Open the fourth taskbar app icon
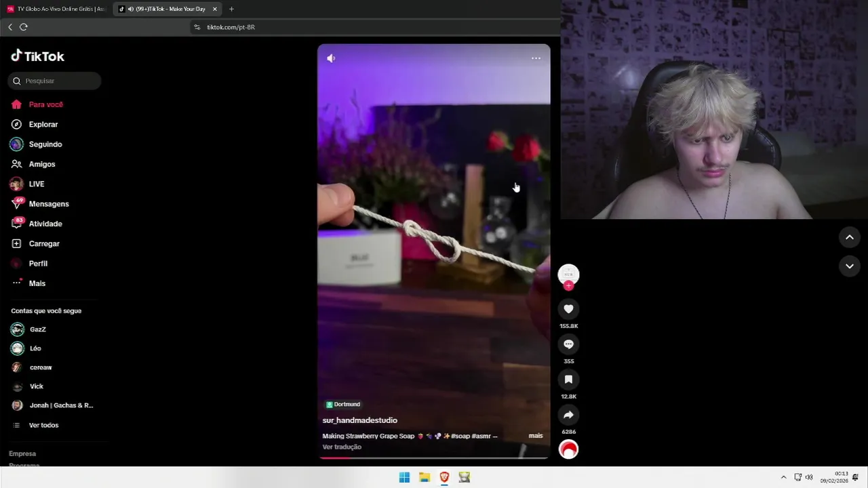This screenshot has width=868, height=488. pos(464,477)
